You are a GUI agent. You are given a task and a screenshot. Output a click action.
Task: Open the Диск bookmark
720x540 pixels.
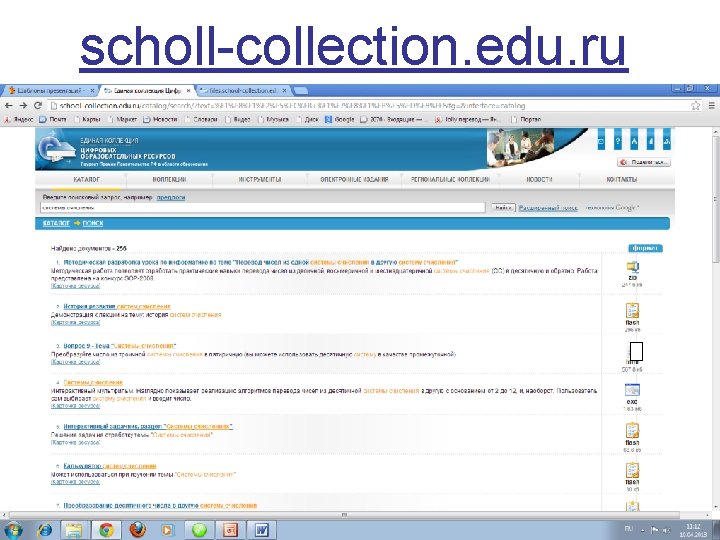tap(307, 119)
